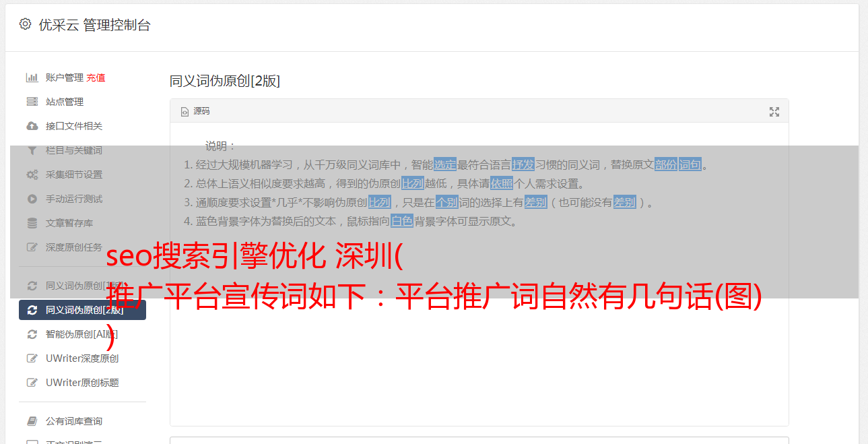Image resolution: width=868 pixels, height=444 pixels.
Task: Click the edit icon beside 深度原创任务
Action: pos(32,247)
